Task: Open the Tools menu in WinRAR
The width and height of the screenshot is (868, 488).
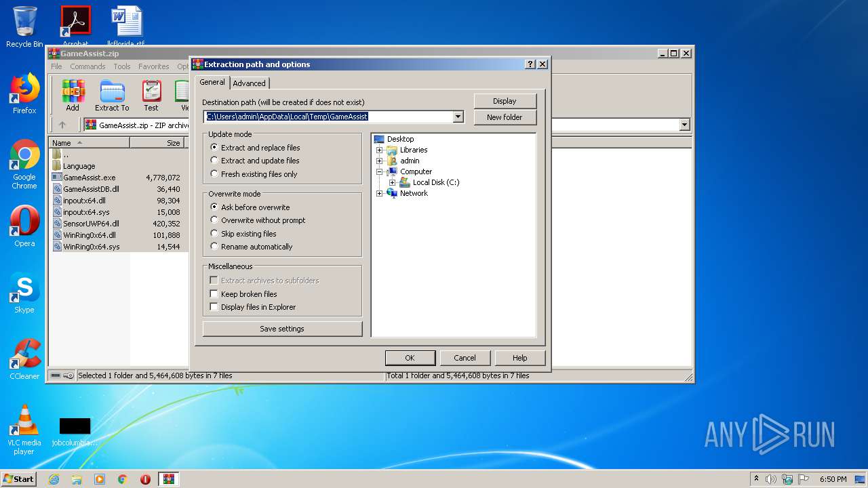Action: click(x=122, y=66)
